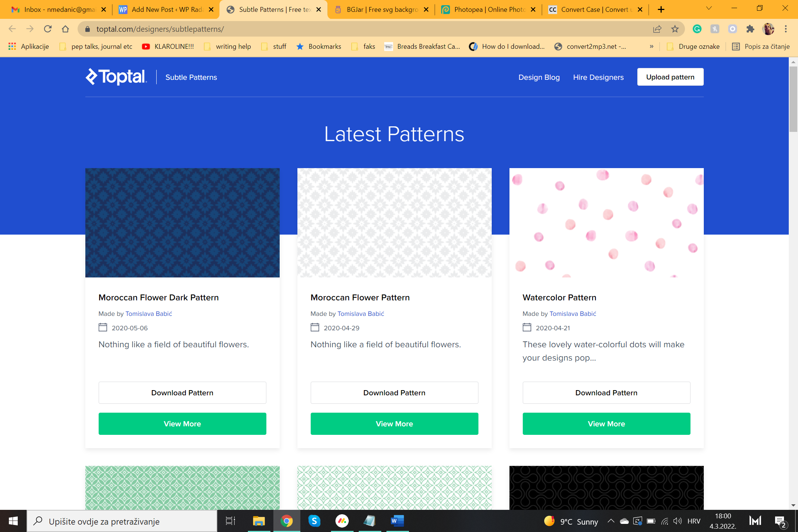Screen dimensions: 798x532
Task: Click the Moroccan Flower Dark Pattern thumbnail
Action: coord(182,222)
